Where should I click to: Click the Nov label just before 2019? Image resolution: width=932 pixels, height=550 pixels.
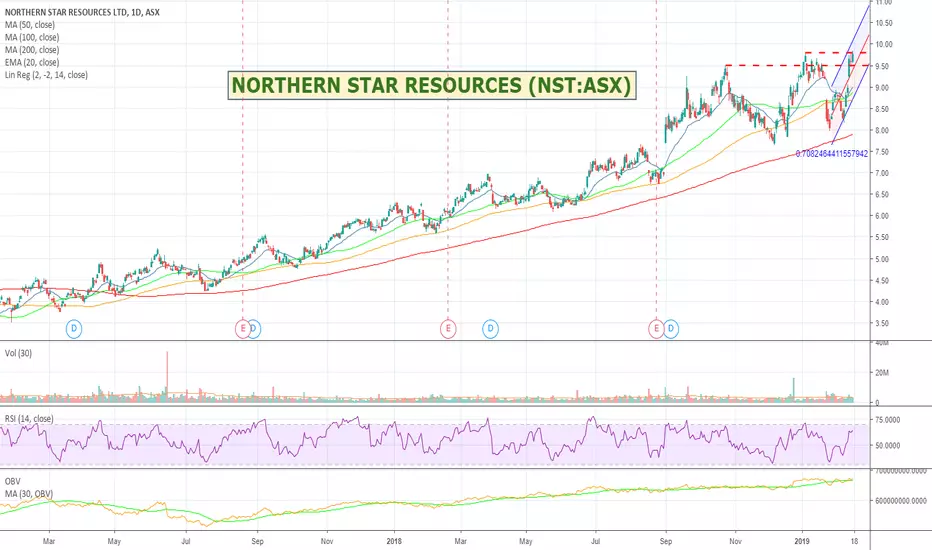tap(735, 541)
